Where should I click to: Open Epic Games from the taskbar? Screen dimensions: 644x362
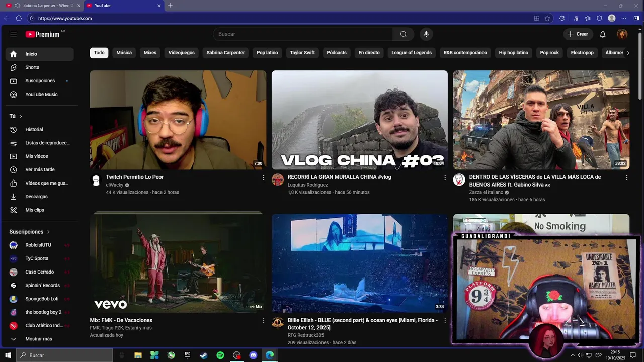(187, 355)
